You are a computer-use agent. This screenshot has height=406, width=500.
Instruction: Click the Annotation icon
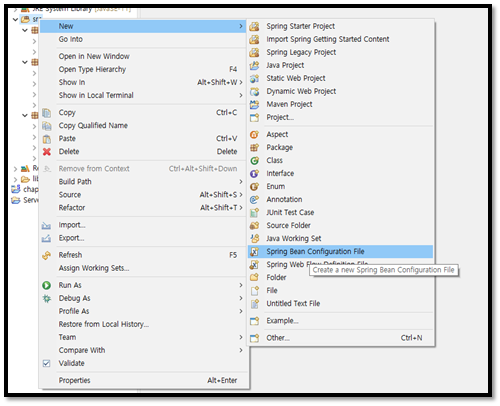pyautogui.click(x=254, y=199)
